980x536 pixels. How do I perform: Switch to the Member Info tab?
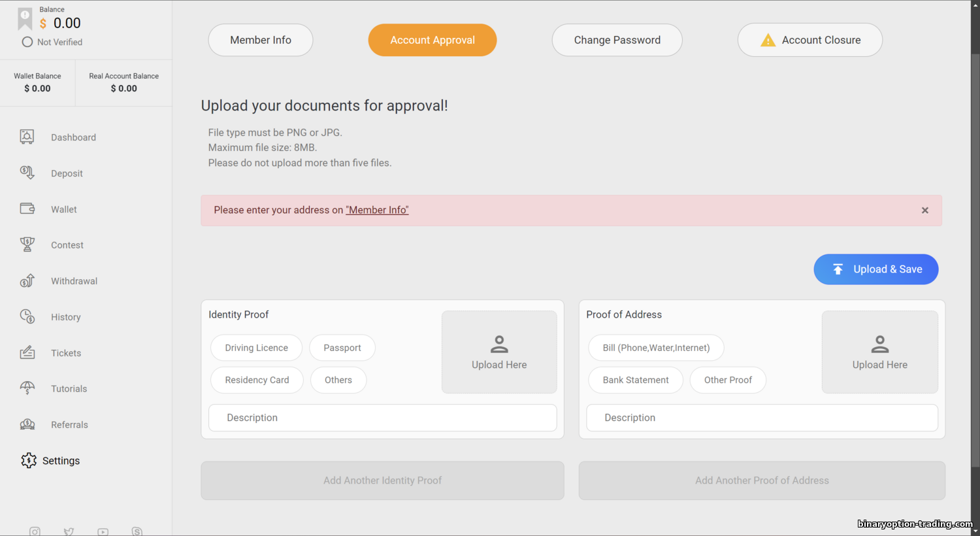[261, 40]
